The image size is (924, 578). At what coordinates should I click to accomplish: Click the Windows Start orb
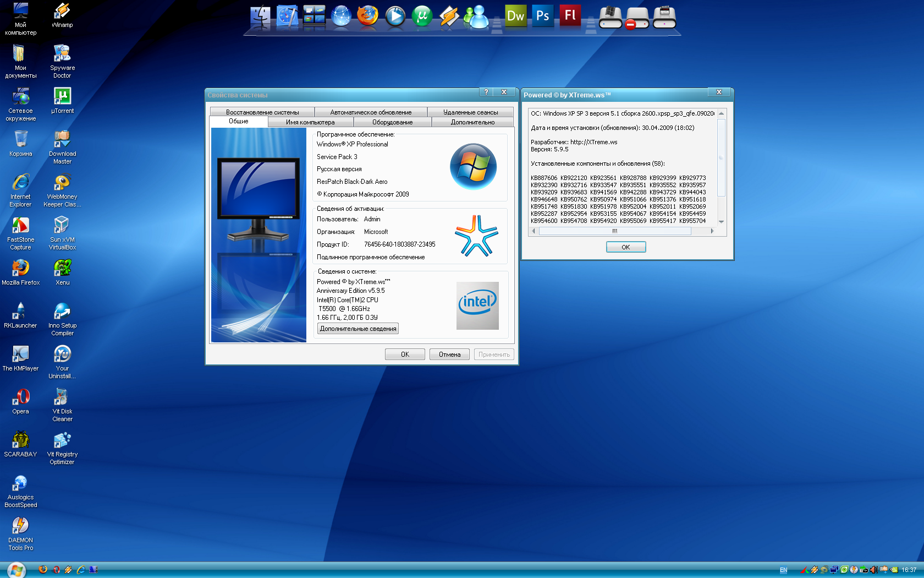[x=16, y=570]
